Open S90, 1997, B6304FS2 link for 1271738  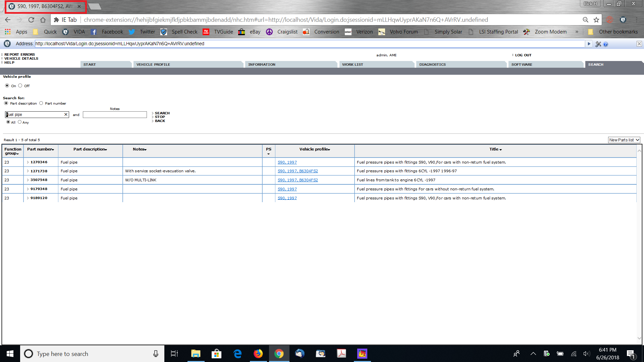pyautogui.click(x=298, y=171)
